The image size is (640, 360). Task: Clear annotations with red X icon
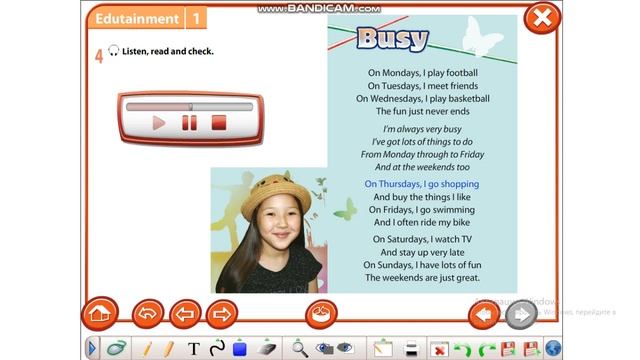point(440,349)
